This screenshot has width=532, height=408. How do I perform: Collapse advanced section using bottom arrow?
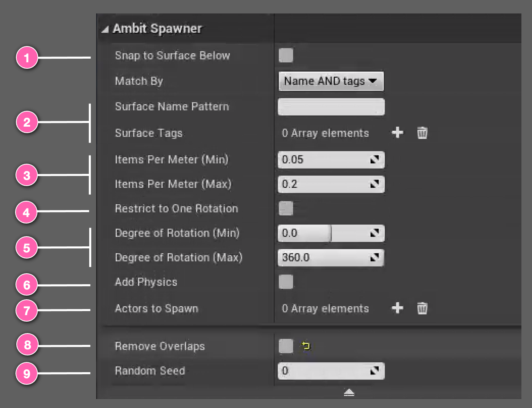point(349,393)
